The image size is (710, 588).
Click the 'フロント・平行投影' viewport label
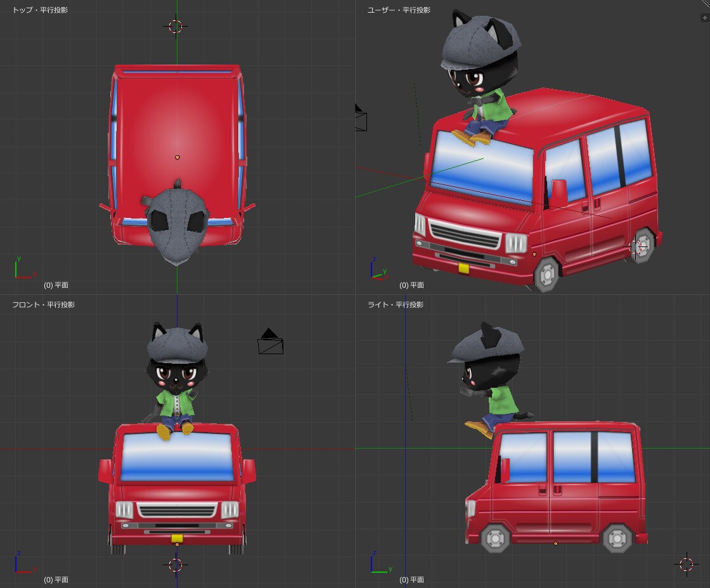(44, 305)
